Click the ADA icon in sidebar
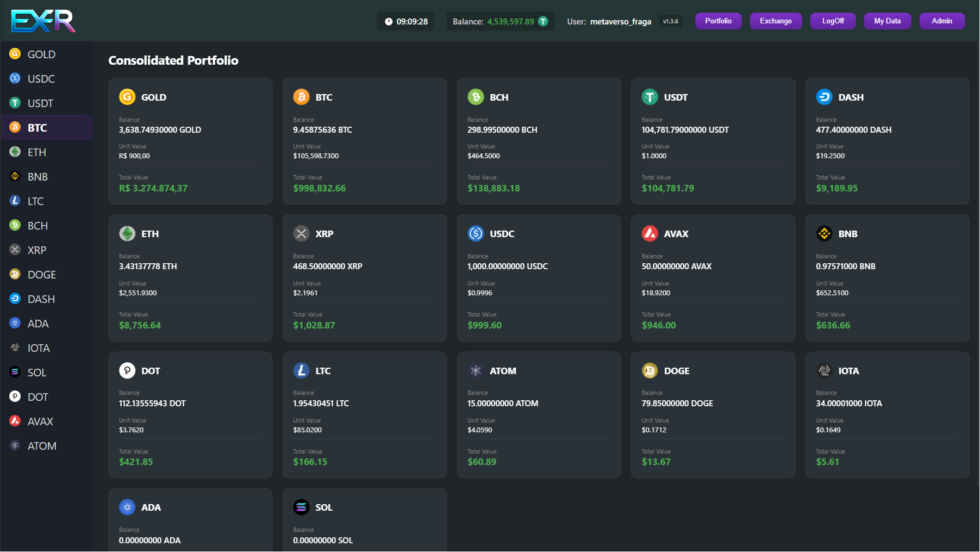 click(15, 323)
